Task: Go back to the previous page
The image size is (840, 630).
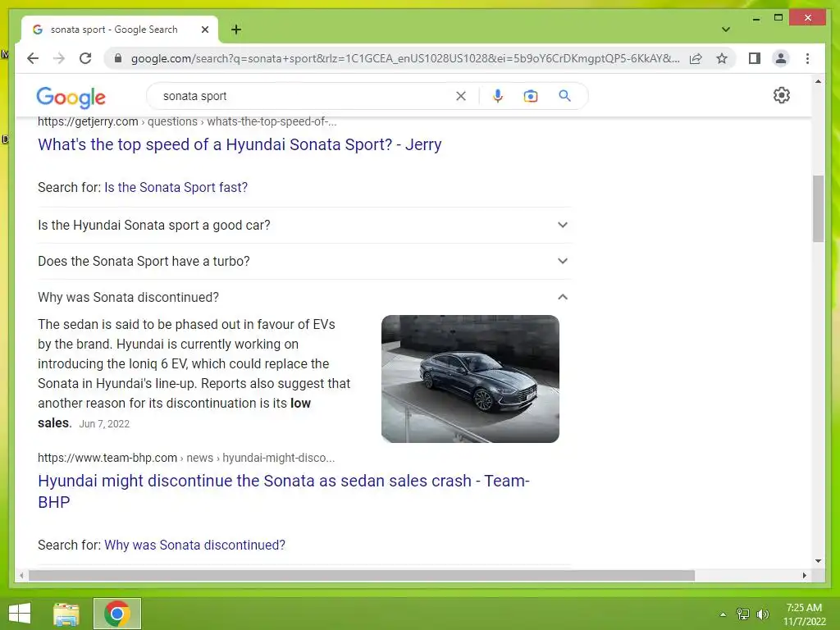Action: point(33,58)
